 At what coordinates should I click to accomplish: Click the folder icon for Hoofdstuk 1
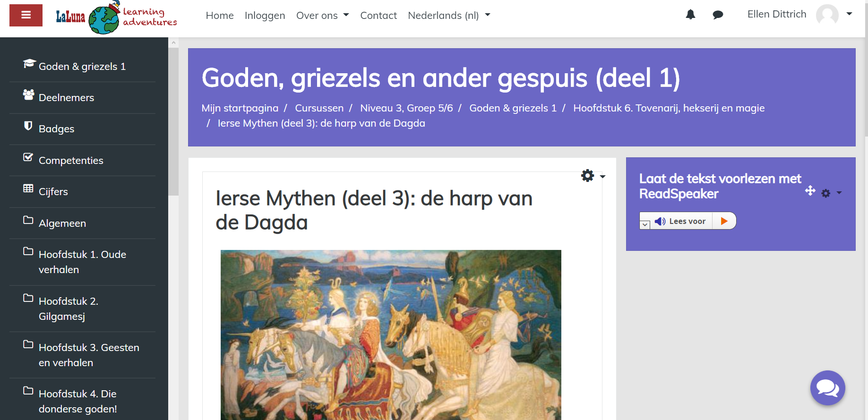[28, 251]
